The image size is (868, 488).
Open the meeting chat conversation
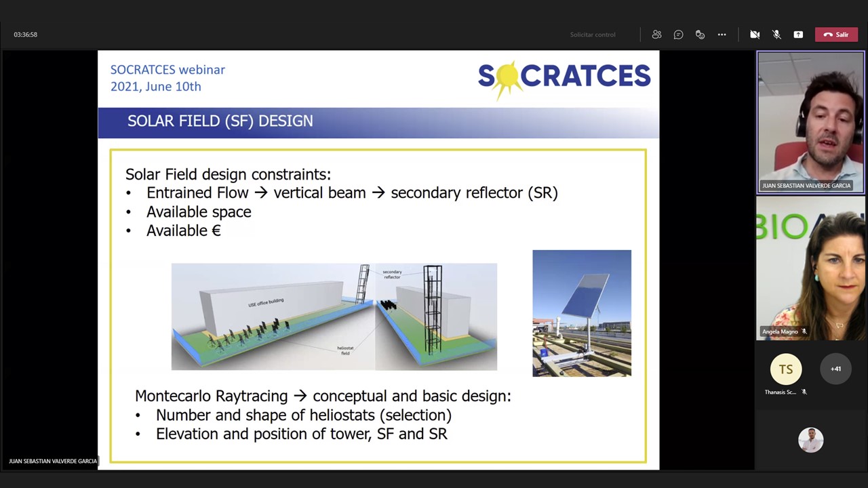(x=678, y=35)
